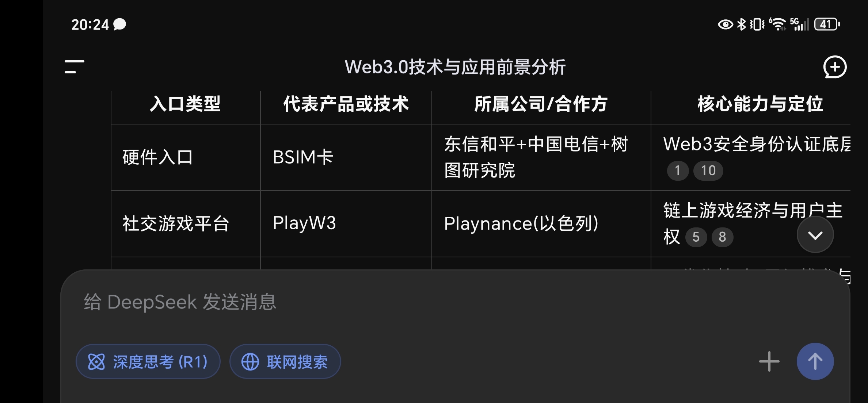Tap the battery indicator in status bar
Screen dimensions: 868x403
[827, 24]
